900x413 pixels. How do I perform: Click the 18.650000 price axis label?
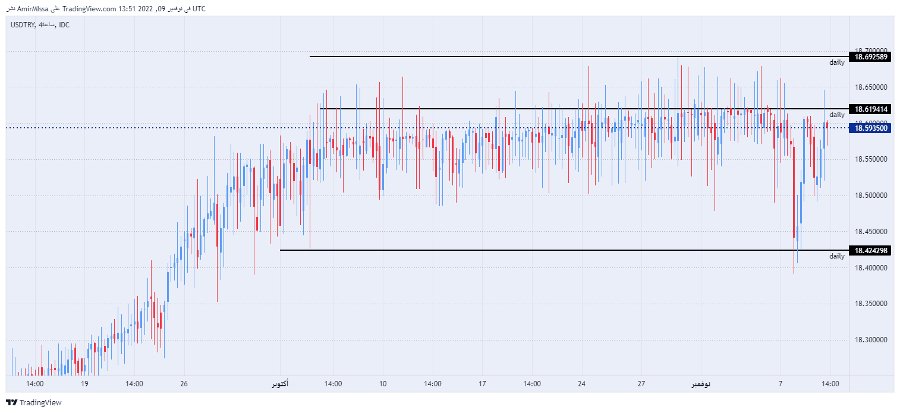coord(872,87)
